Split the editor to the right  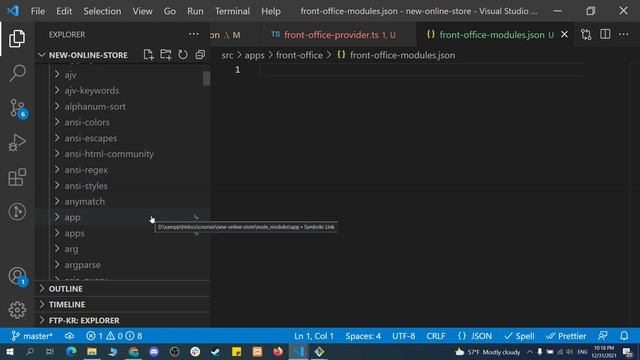tap(605, 35)
